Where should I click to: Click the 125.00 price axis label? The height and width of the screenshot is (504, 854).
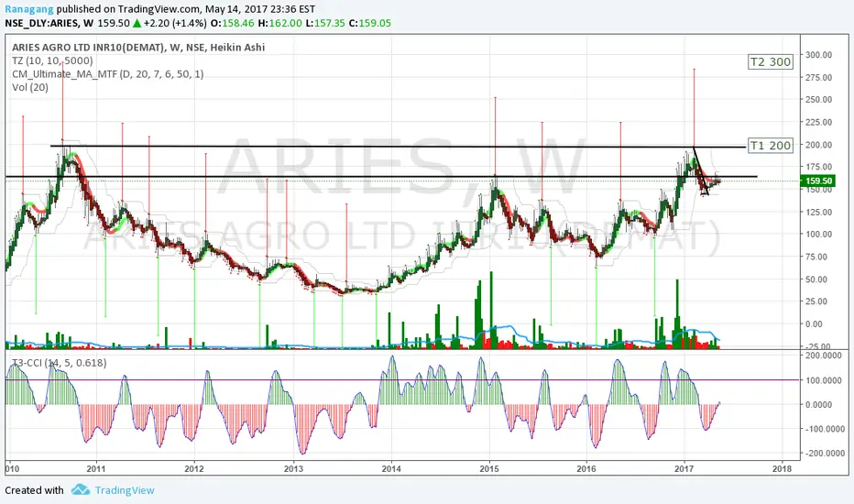(x=818, y=212)
